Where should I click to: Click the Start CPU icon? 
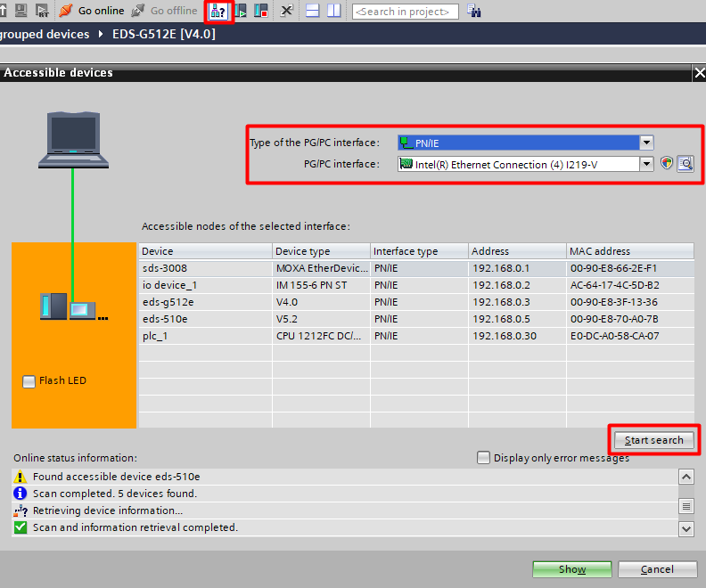(240, 11)
